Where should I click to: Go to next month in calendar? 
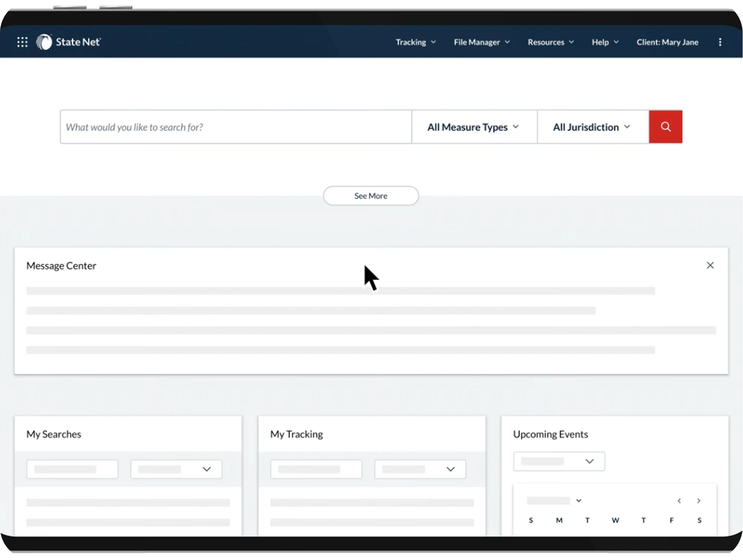tap(699, 501)
